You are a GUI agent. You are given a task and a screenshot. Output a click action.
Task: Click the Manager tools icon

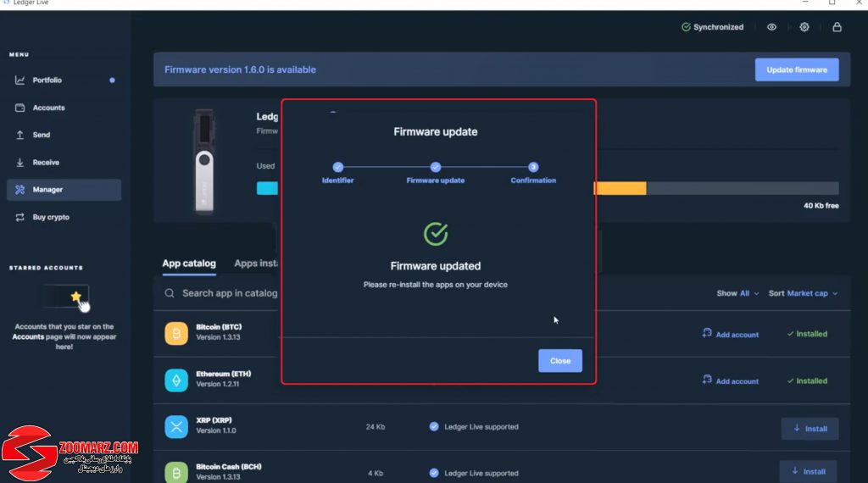(20, 190)
